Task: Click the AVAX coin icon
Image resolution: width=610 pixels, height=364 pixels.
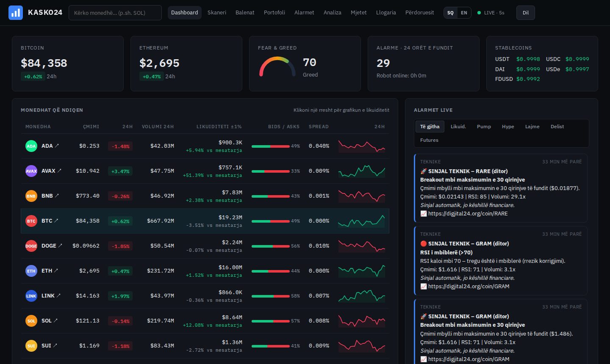Action: pos(31,171)
